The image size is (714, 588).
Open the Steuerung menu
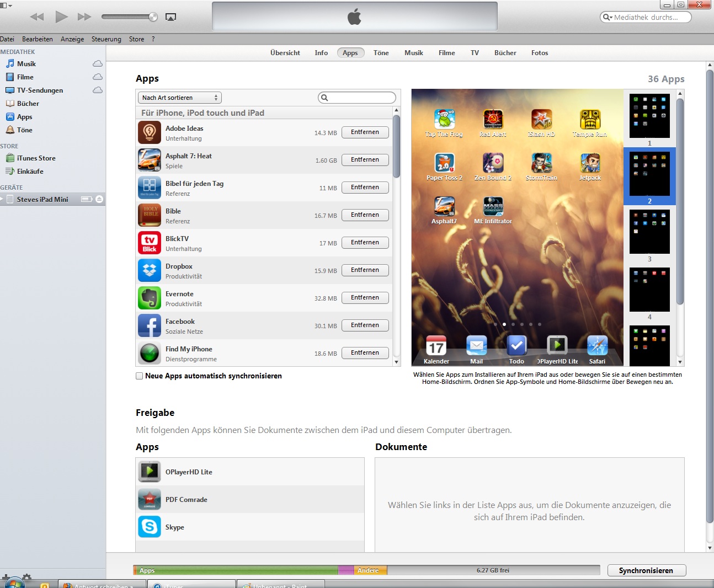click(x=106, y=39)
